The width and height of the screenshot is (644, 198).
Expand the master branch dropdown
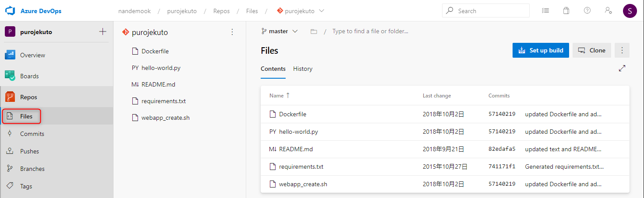(x=280, y=31)
